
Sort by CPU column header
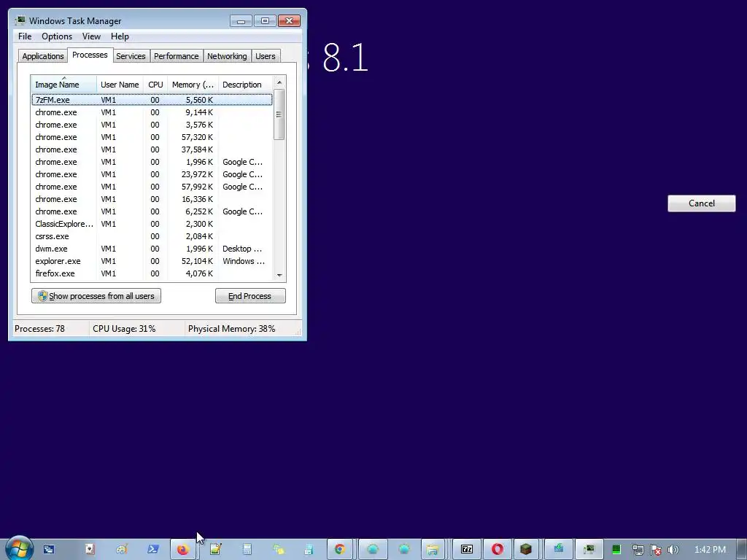coord(155,85)
